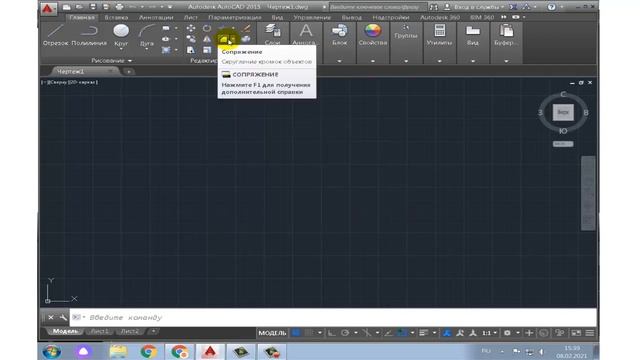Switch to the Аннотации ribbon tab
Screen dimensions: 640x360
tap(156, 18)
